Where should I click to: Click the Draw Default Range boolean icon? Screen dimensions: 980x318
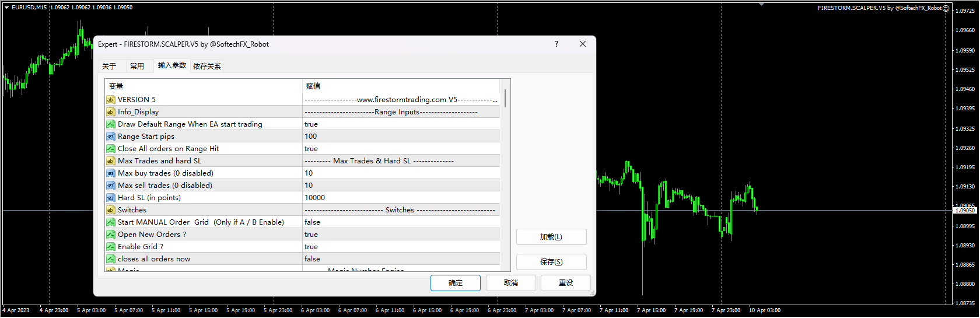(x=110, y=124)
